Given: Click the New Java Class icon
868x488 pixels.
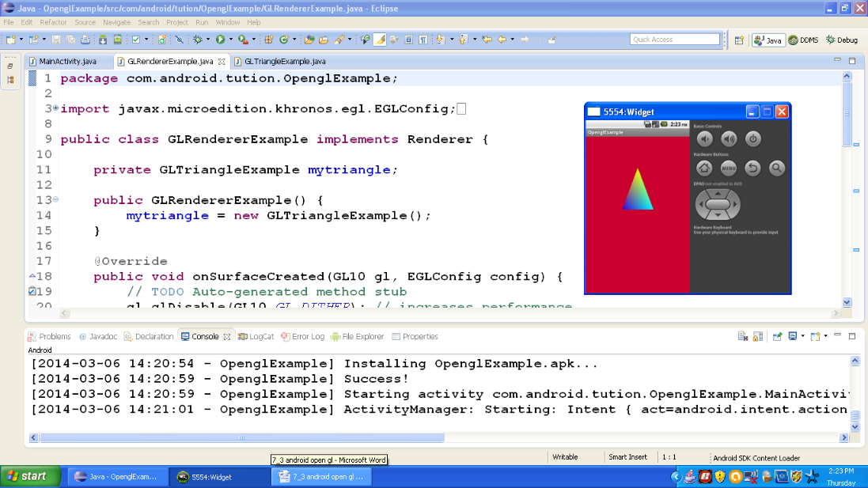Looking at the screenshot, I should pos(284,40).
